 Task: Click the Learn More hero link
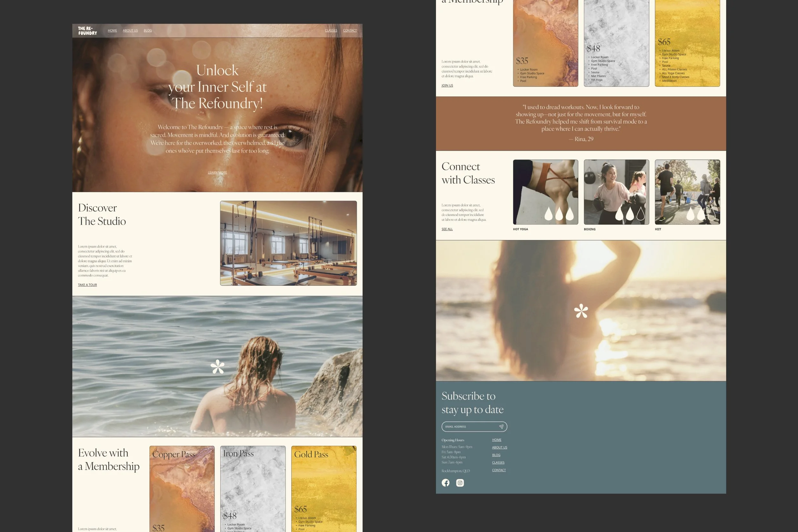(217, 172)
